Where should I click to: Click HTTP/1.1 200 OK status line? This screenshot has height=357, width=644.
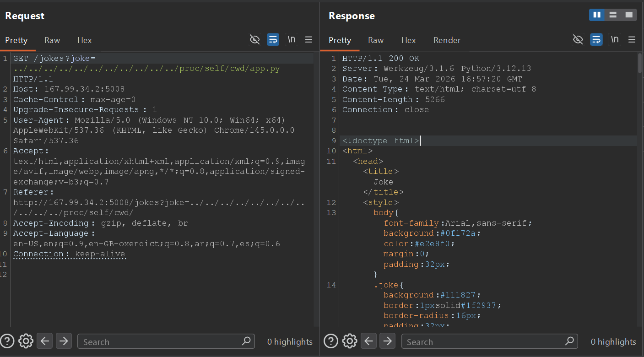(381, 58)
